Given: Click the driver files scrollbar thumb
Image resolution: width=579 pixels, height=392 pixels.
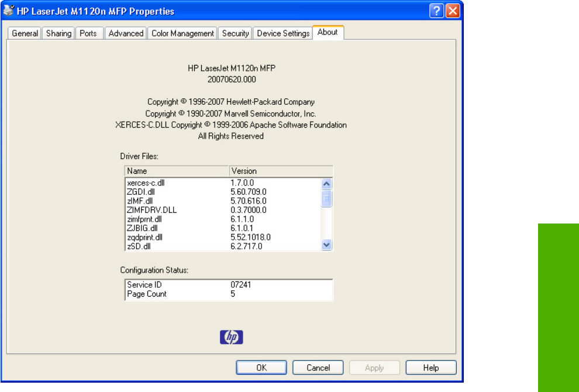Looking at the screenshot, I should point(326,199).
